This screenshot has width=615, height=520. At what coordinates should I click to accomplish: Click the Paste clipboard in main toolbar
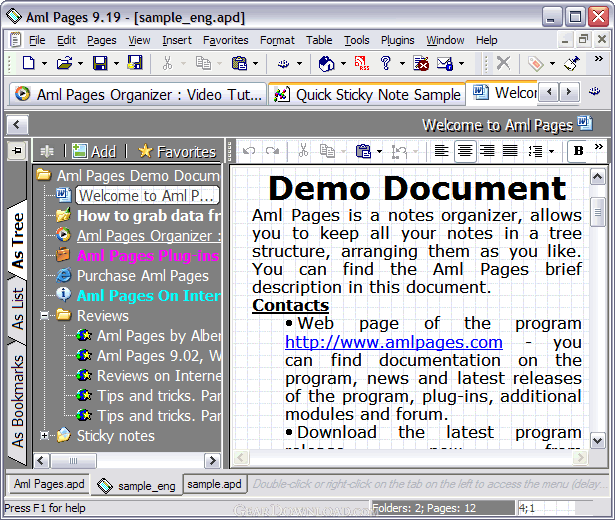click(x=239, y=63)
